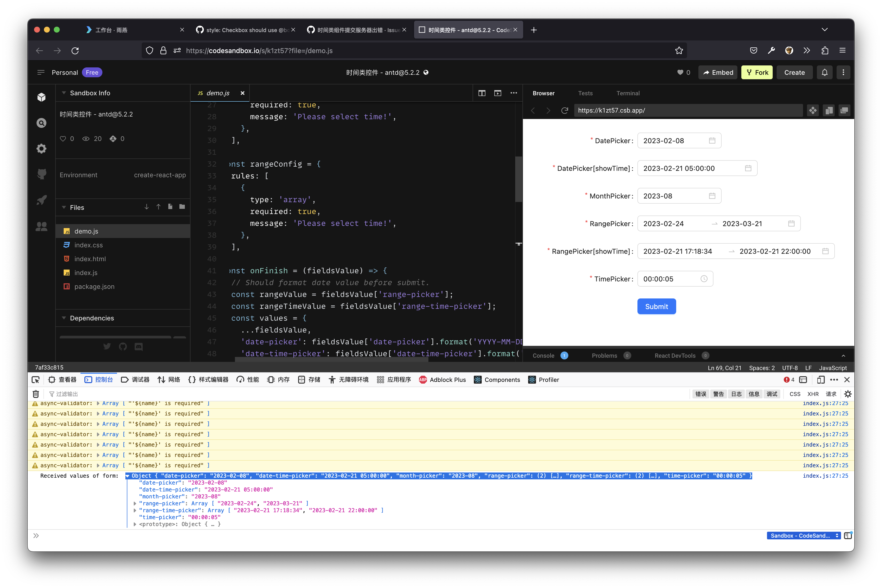882x588 pixels.
Task: Clear console output with trash icon
Action: 36,394
